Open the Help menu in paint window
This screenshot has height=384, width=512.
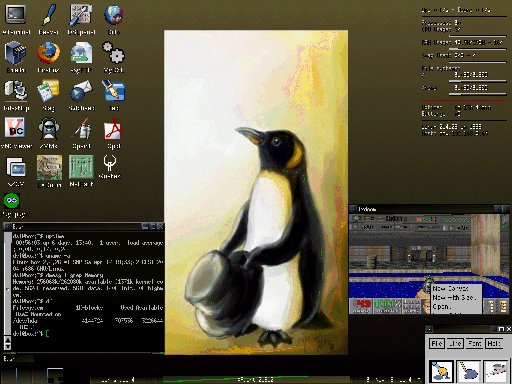493,343
